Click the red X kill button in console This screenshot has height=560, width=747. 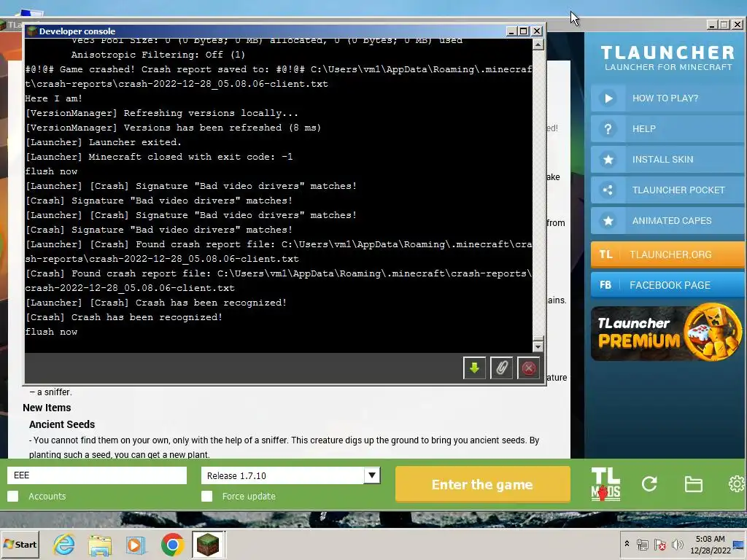click(528, 368)
